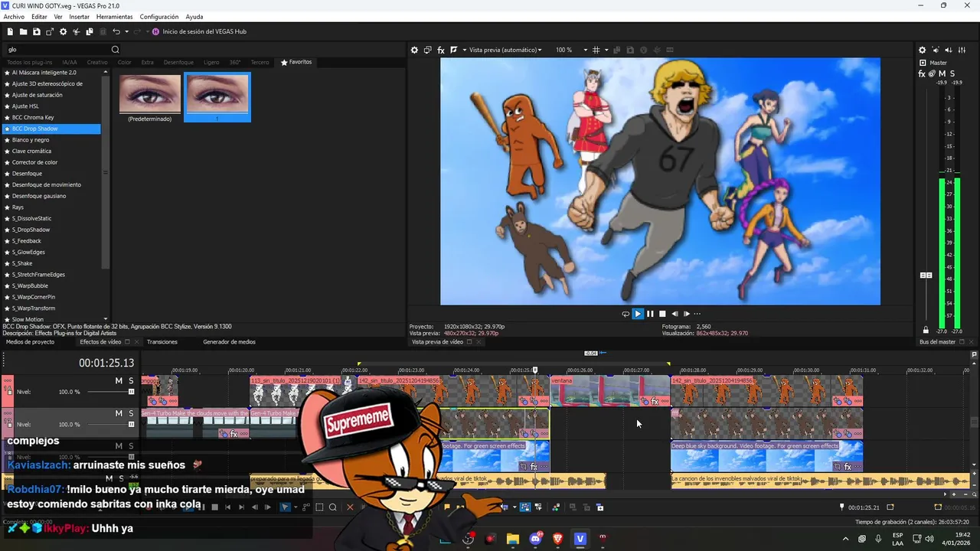Image resolution: width=980 pixels, height=551 pixels.
Task: Undo the last action with the arrow icon
Action: pyautogui.click(x=116, y=31)
